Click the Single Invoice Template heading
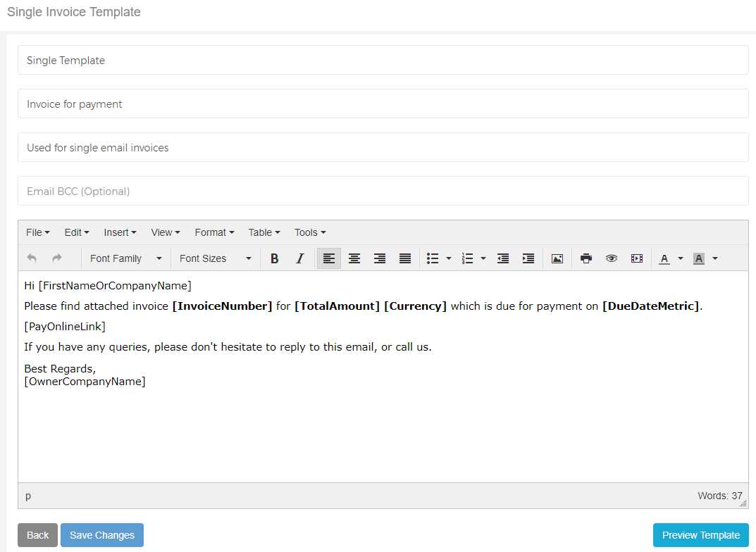 point(74,11)
